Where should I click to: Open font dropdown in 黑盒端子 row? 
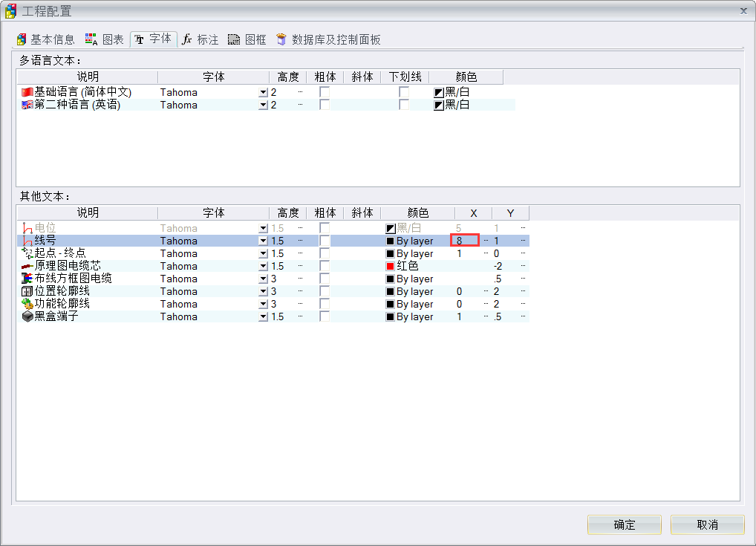263,316
